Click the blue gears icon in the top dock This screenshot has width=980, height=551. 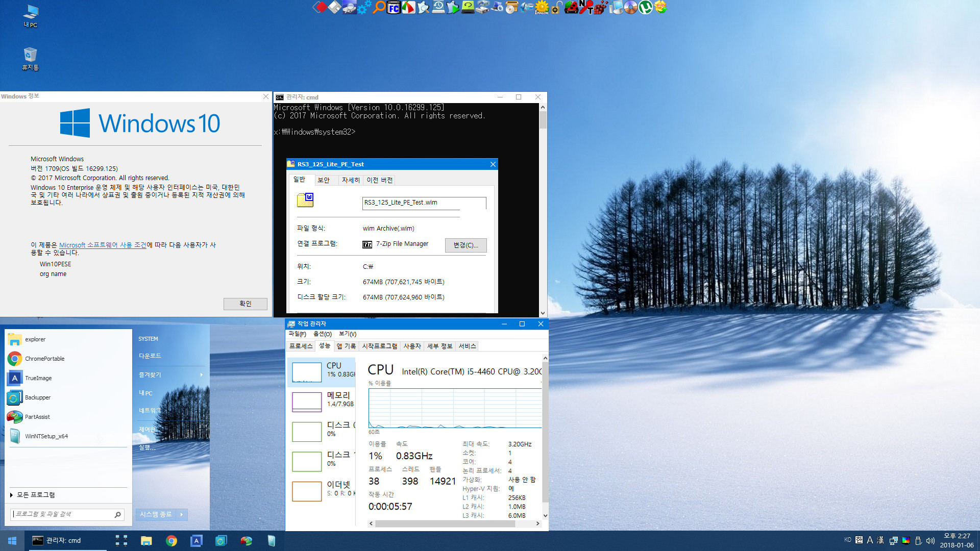tap(364, 8)
